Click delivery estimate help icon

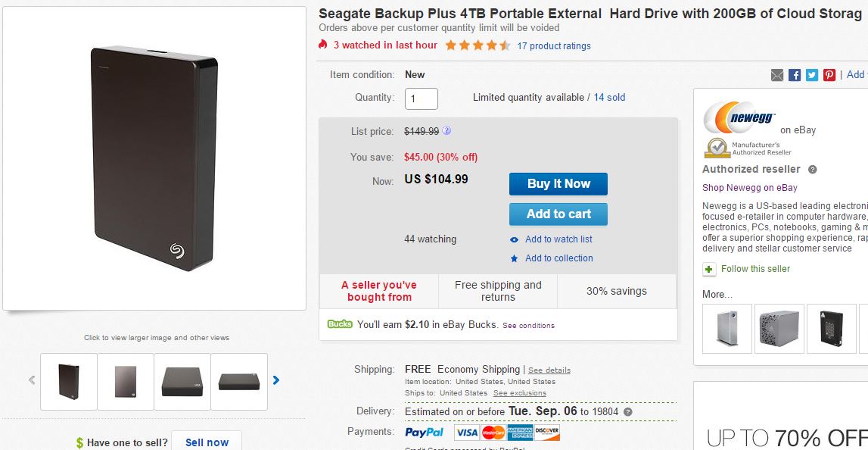[x=627, y=412]
